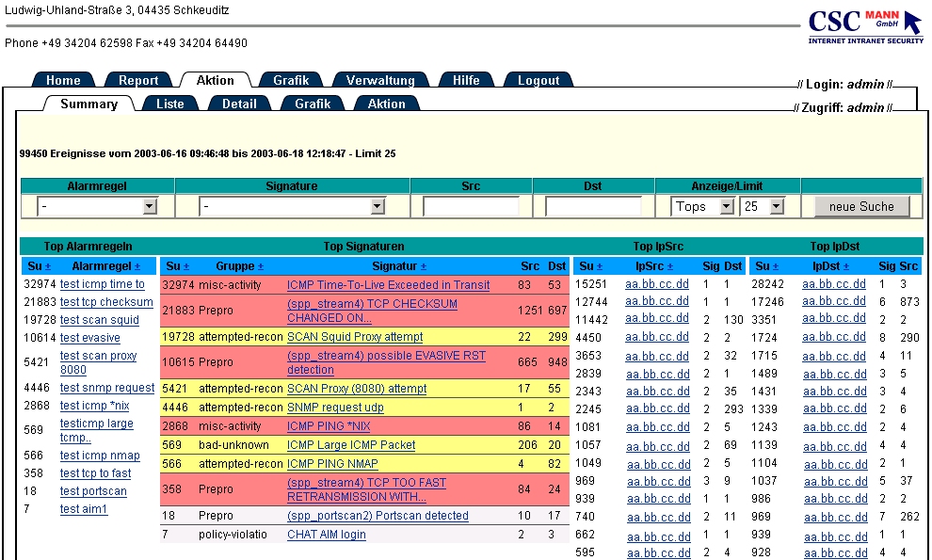Screen dimensions: 932x560
Task: Go to the Home tab
Action: [63, 80]
